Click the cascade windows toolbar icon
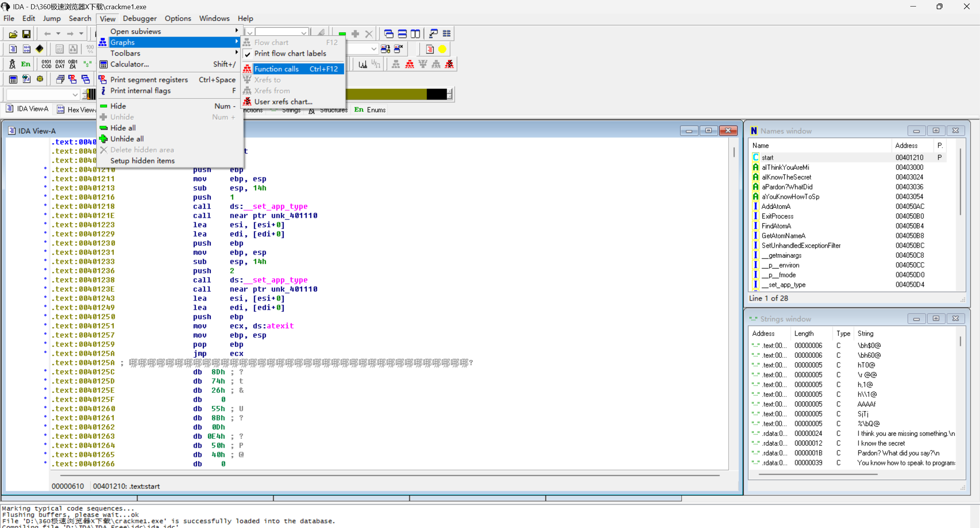This screenshot has width=980, height=528. pos(388,34)
